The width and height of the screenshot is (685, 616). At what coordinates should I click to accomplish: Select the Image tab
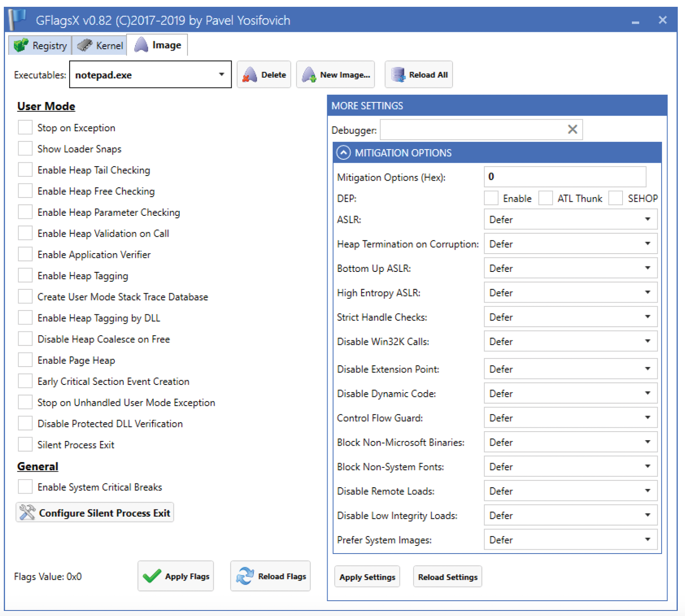157,45
